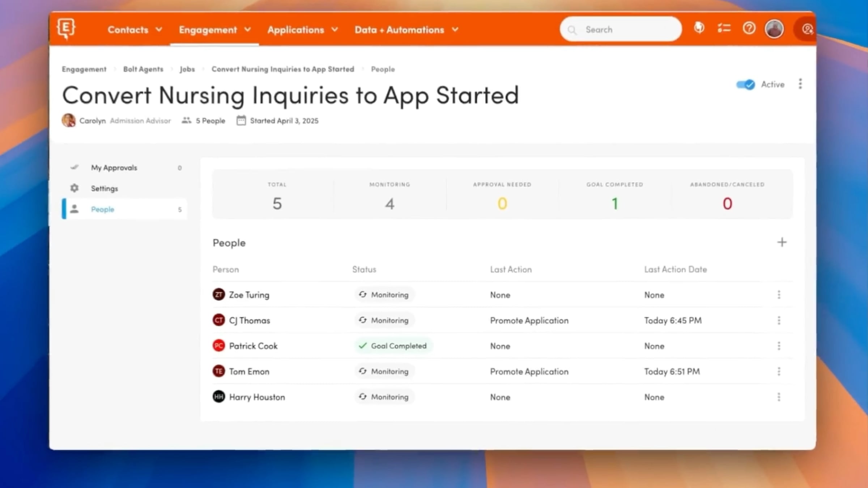868x488 pixels.
Task: Click Harry Houston's HH avatar
Action: pos(218,397)
